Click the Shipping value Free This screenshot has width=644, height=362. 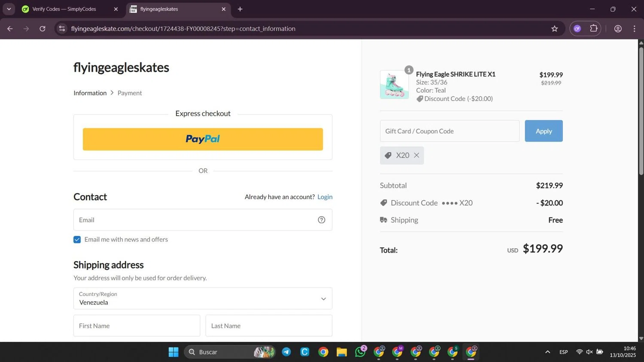click(x=556, y=220)
